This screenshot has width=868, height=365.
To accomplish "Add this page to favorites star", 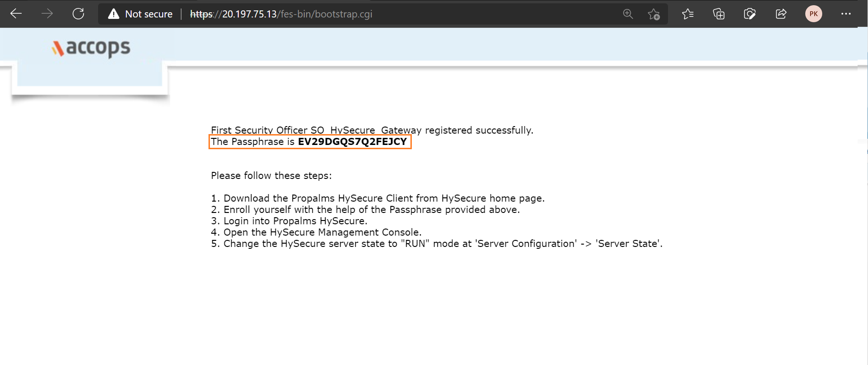I will (654, 14).
